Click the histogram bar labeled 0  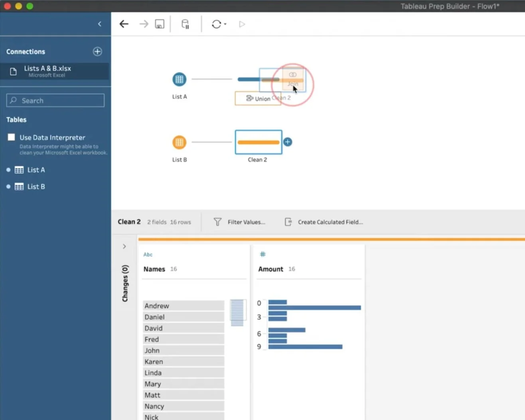[x=278, y=302]
